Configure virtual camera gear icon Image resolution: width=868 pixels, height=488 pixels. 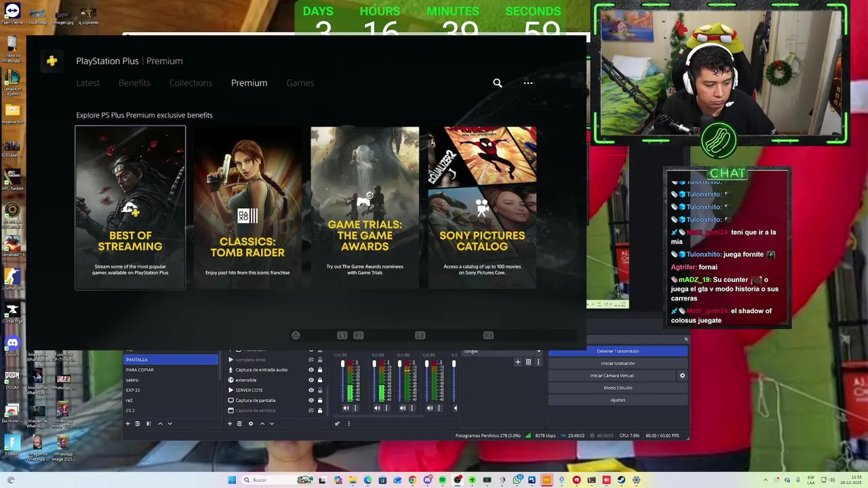coord(682,375)
